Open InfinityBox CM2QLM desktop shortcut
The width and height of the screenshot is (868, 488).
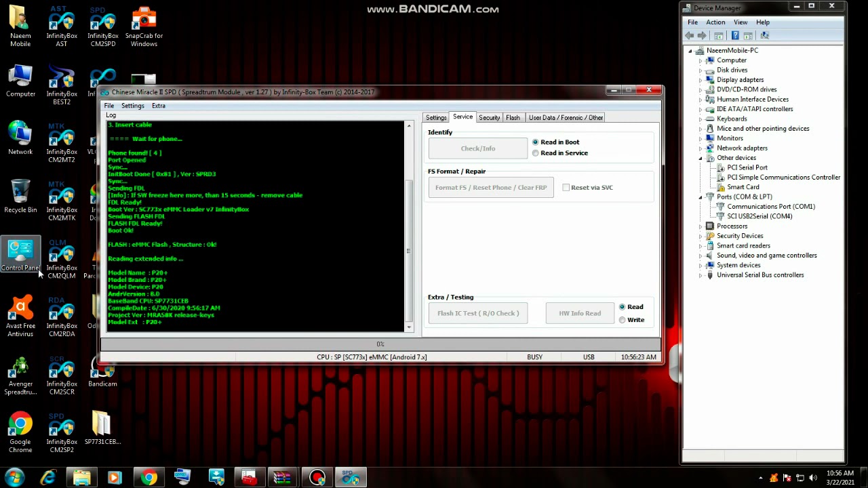coord(61,260)
